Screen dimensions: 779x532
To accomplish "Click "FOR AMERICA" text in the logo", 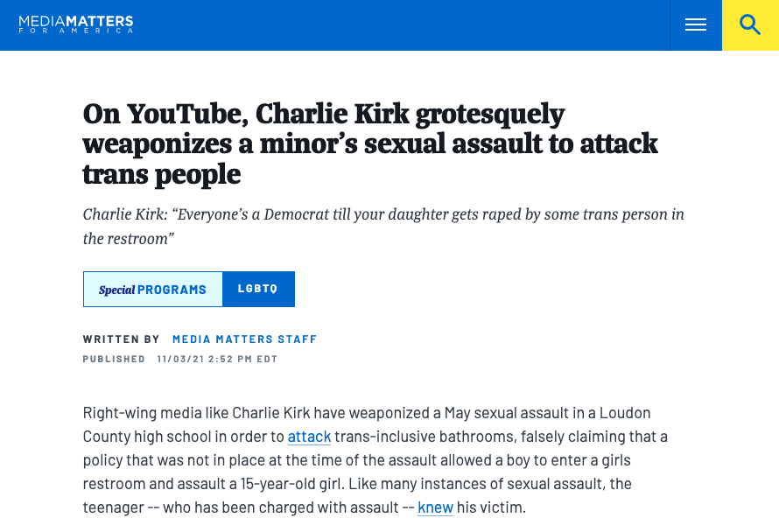I will 75,31.
